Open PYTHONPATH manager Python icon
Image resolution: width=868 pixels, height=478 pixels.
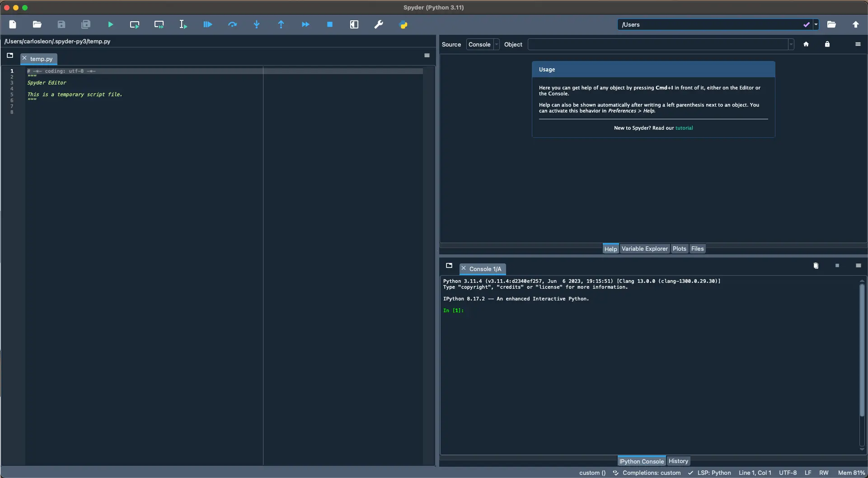click(x=404, y=25)
